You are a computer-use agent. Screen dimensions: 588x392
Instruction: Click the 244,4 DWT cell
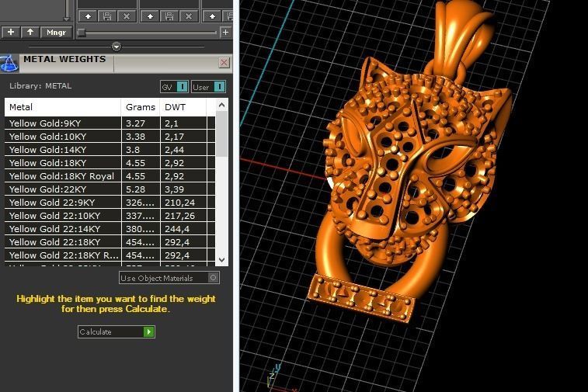[x=183, y=229]
